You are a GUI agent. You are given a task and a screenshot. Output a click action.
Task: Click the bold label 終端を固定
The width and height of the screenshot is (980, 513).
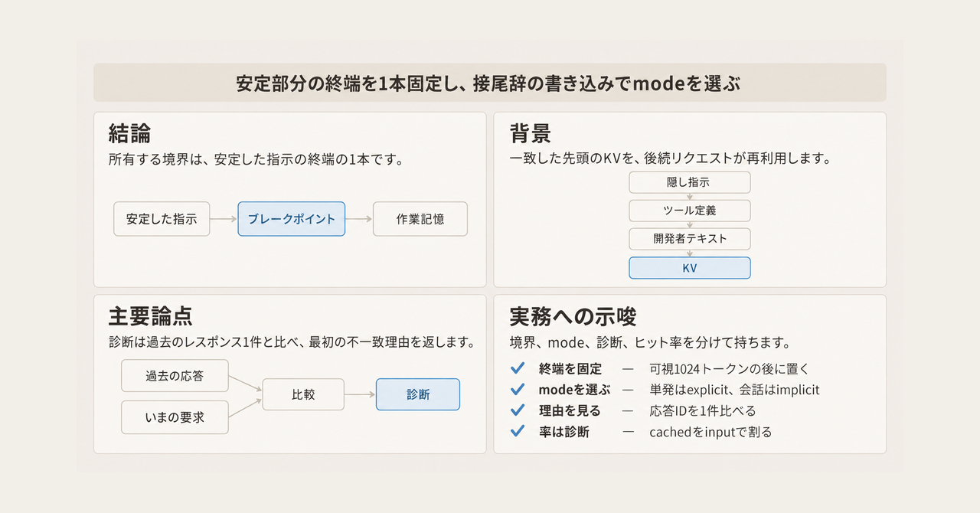[570, 368]
